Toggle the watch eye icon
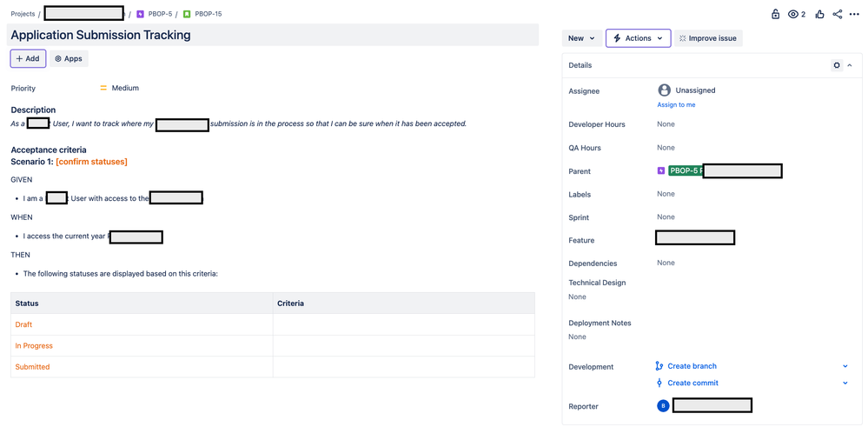The height and width of the screenshot is (427, 868). [793, 15]
